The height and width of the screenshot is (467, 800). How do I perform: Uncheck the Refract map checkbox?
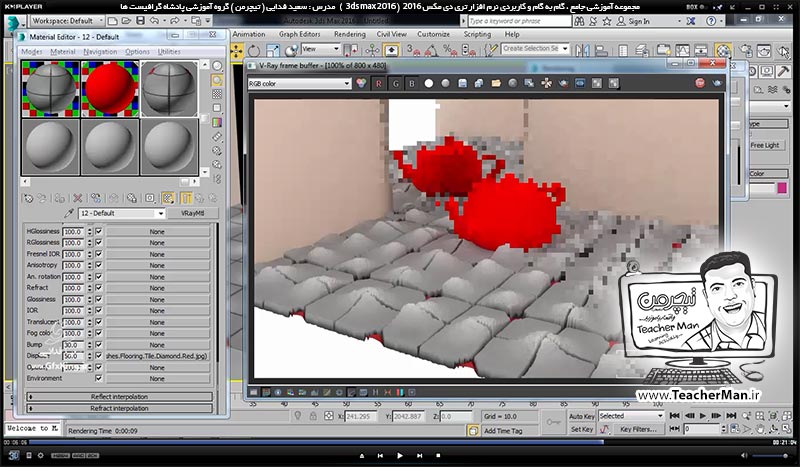[x=99, y=288]
